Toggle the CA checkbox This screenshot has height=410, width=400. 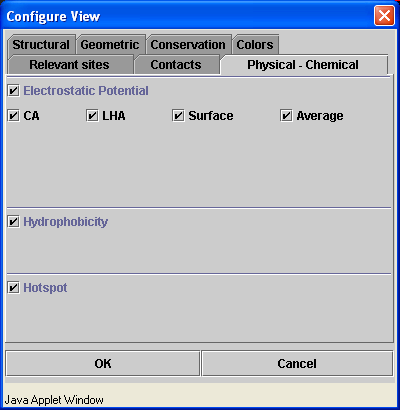(x=13, y=116)
